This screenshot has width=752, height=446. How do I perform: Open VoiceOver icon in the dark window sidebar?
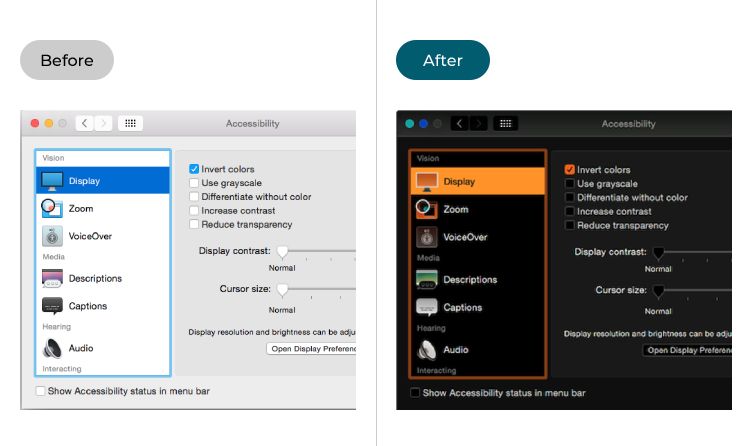pyautogui.click(x=427, y=237)
